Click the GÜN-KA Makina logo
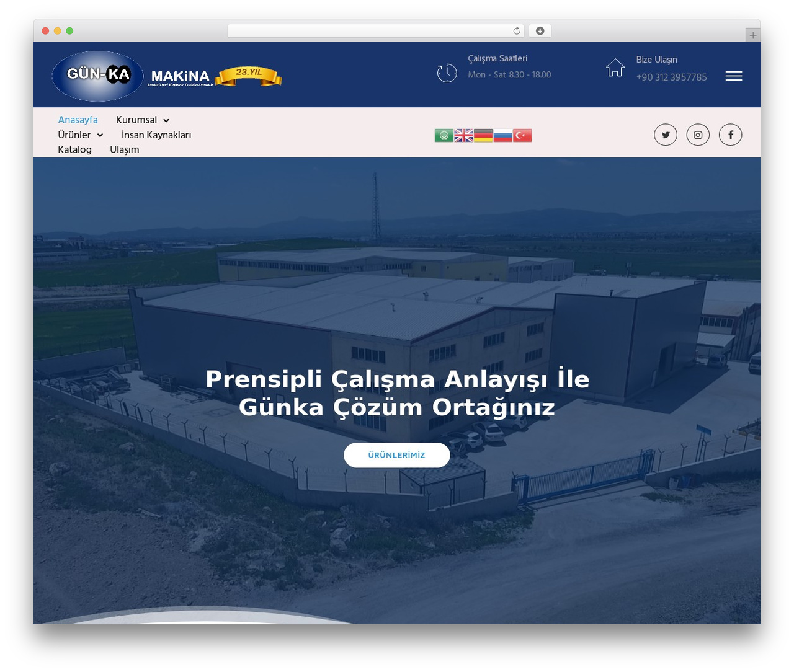 tap(167, 76)
